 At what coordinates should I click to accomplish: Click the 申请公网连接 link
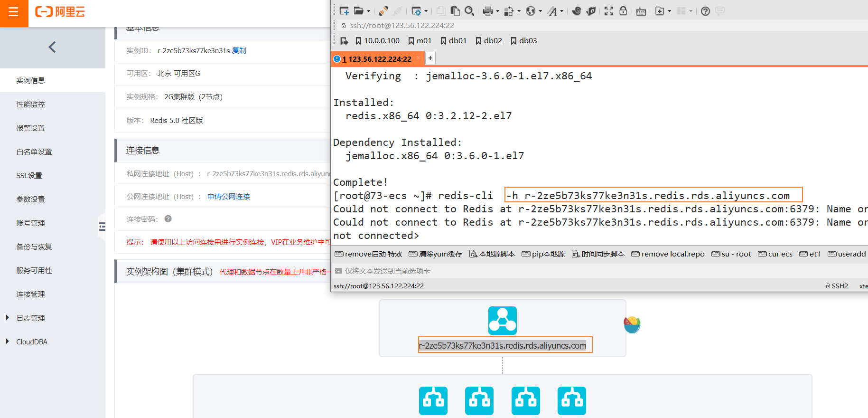(x=229, y=196)
